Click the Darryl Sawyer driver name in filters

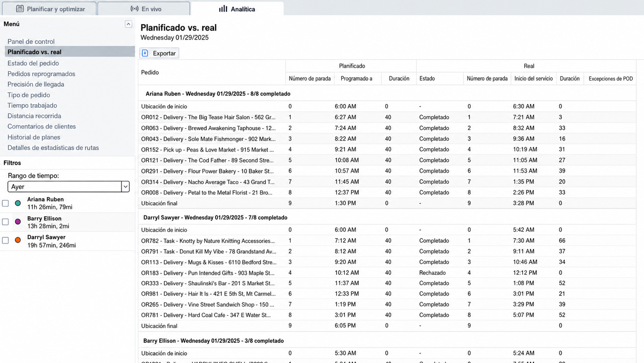coord(46,237)
